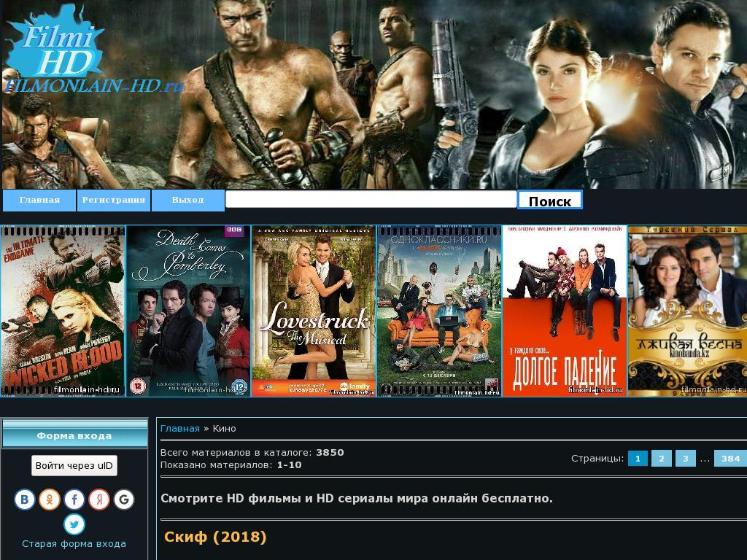
Task: Sign in with the Twitter icon
Action: pos(74,524)
